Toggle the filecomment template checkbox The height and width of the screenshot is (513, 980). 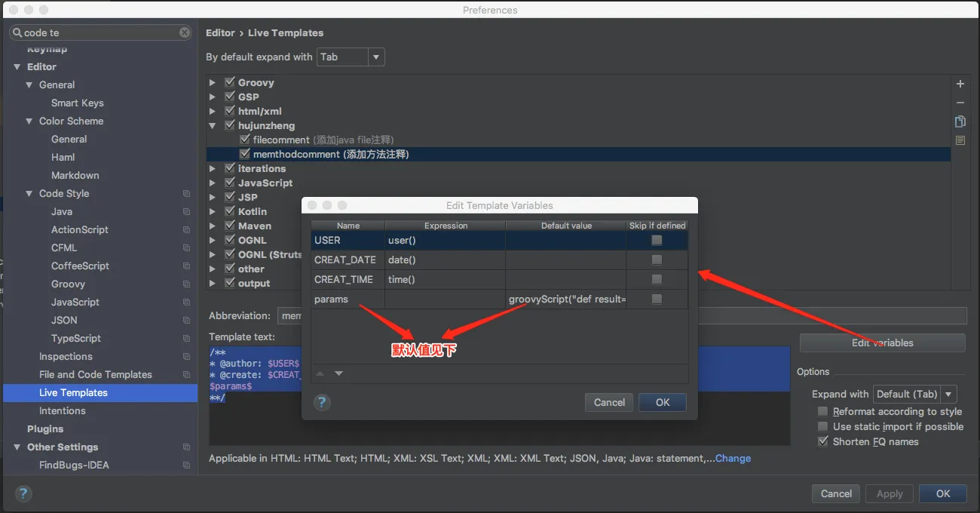[245, 140]
